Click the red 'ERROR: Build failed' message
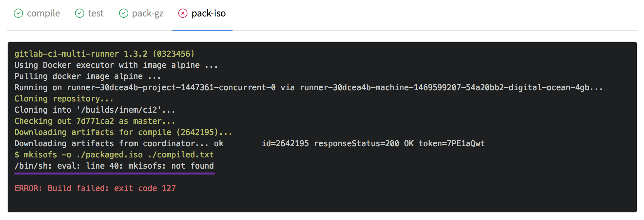 pyautogui.click(x=95, y=188)
